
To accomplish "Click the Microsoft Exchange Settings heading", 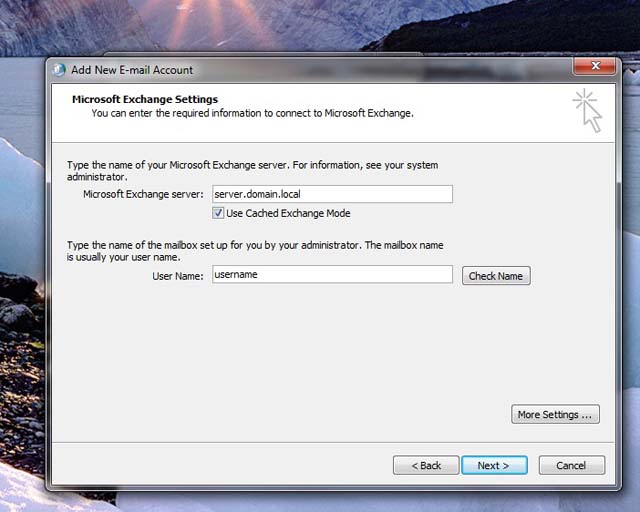I will [145, 99].
